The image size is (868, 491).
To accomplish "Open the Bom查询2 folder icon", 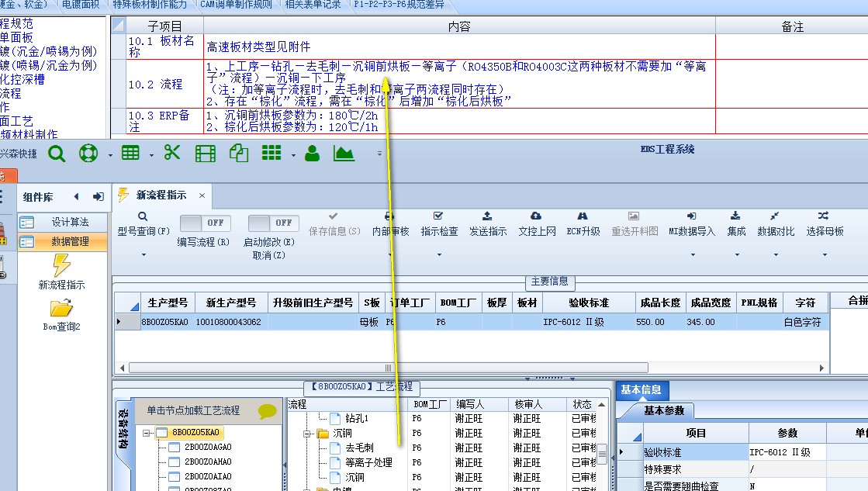I will [x=61, y=308].
